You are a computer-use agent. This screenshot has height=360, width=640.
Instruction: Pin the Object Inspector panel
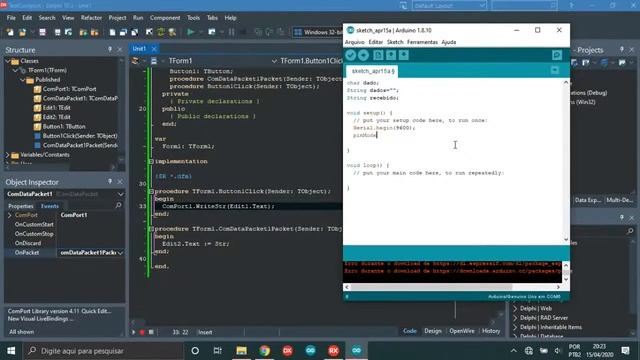click(x=110, y=181)
